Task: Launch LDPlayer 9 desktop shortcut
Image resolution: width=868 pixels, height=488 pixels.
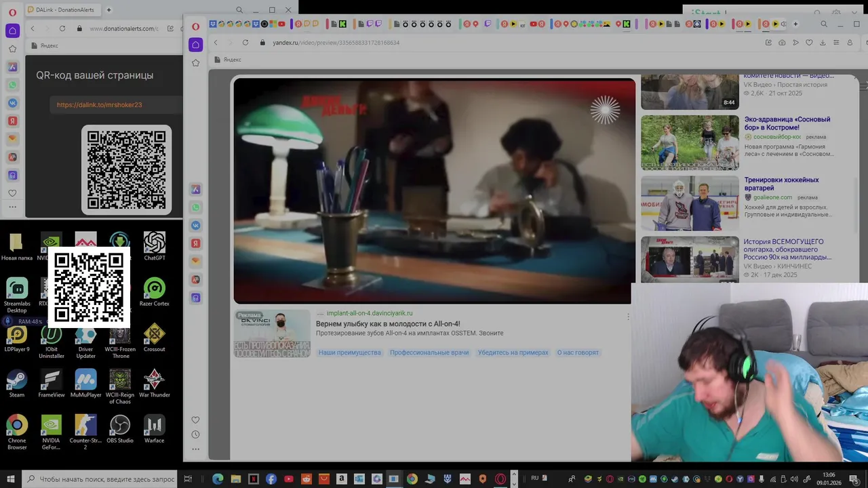Action: (x=17, y=338)
